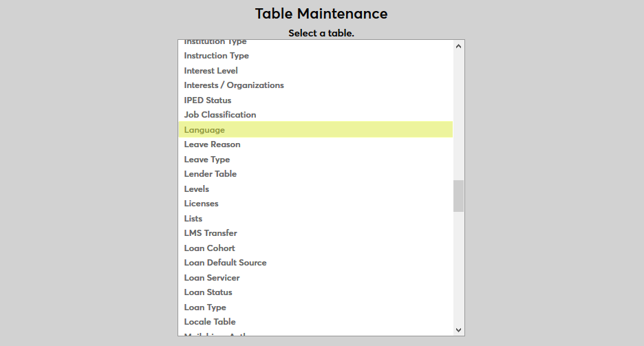
Task: Click the highlighted Language table option
Action: tap(204, 130)
